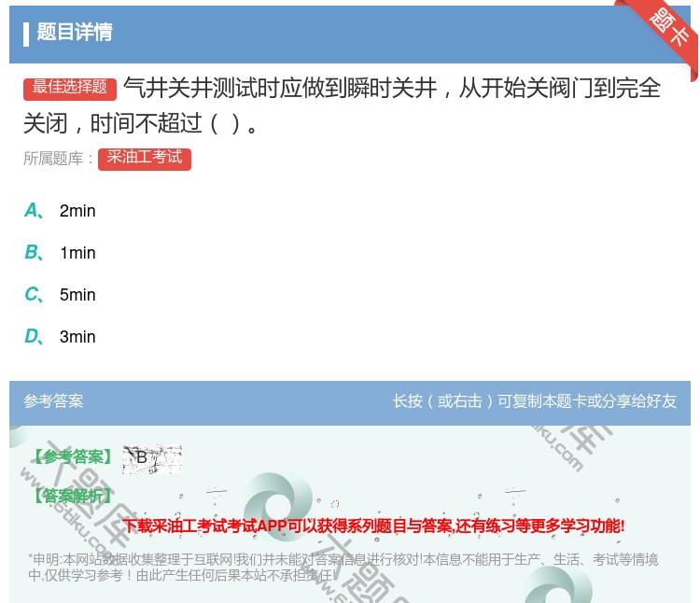Open the 采油工考试 question bank tag
The image size is (700, 603).
coord(145,159)
